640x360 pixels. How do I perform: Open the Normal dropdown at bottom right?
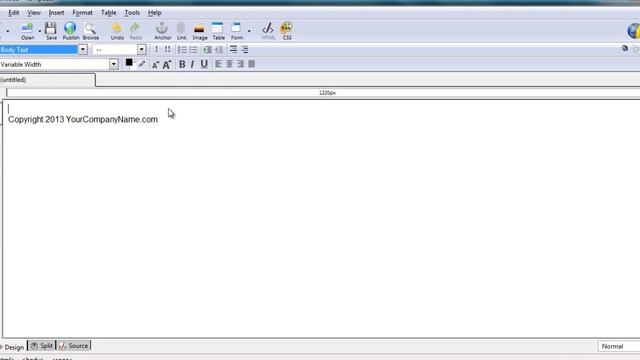click(x=618, y=346)
